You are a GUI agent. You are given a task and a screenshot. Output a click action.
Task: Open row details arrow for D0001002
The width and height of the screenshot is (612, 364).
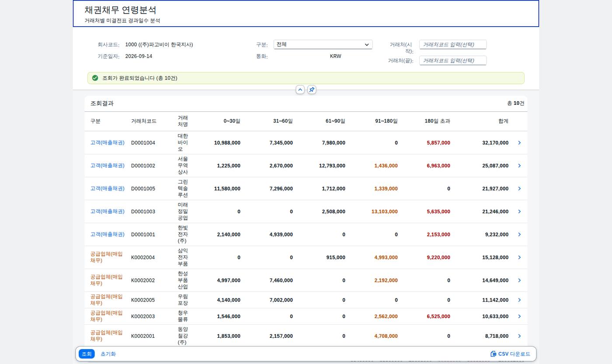coord(519,166)
